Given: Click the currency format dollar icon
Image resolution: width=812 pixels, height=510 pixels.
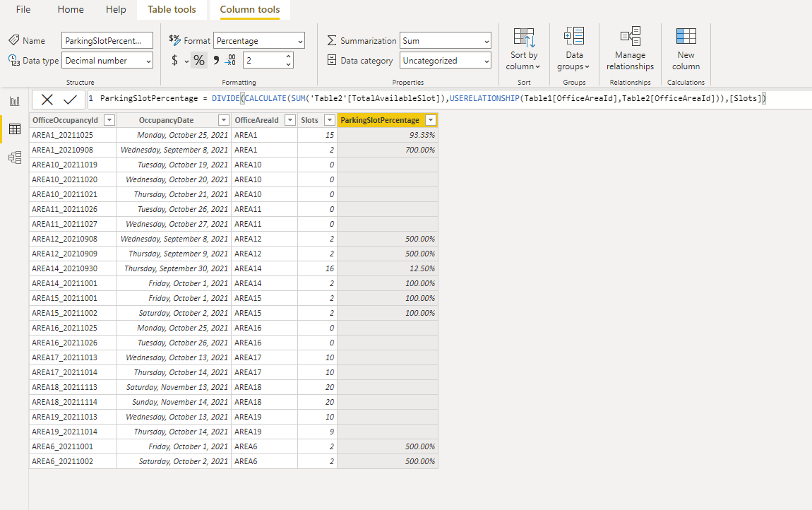Looking at the screenshot, I should tap(174, 61).
